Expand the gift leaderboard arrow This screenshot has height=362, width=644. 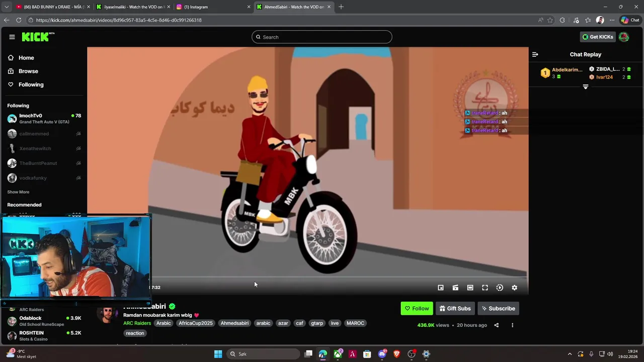(x=585, y=87)
